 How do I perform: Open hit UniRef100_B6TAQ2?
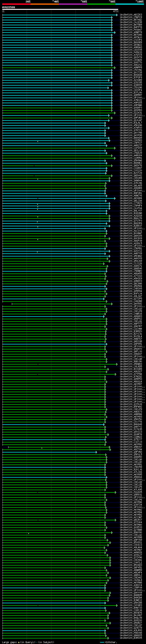[x=131, y=20]
